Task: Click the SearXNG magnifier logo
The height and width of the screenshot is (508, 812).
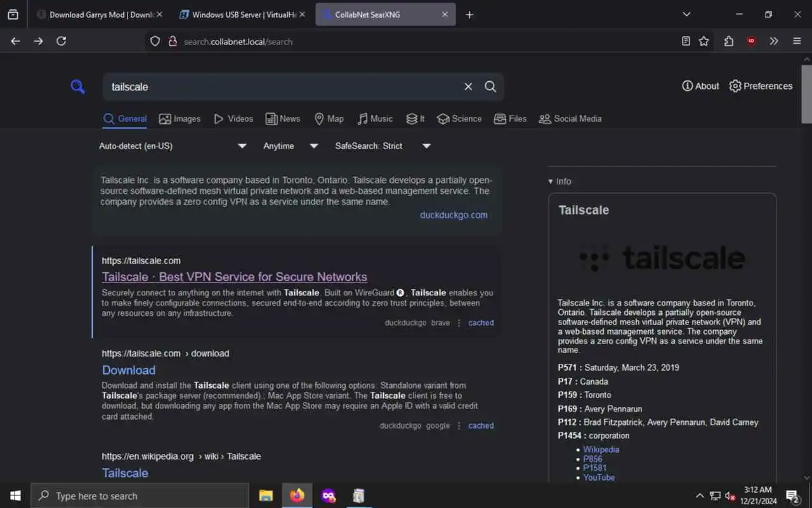Action: coord(77,87)
